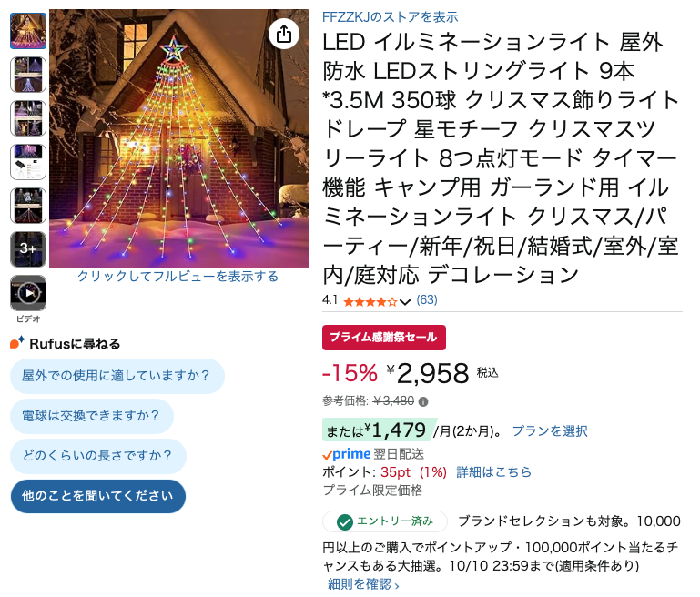Image resolution: width=700 pixels, height=597 pixels.
Task: Click the Rufus sparkle icon
Action: [17, 343]
